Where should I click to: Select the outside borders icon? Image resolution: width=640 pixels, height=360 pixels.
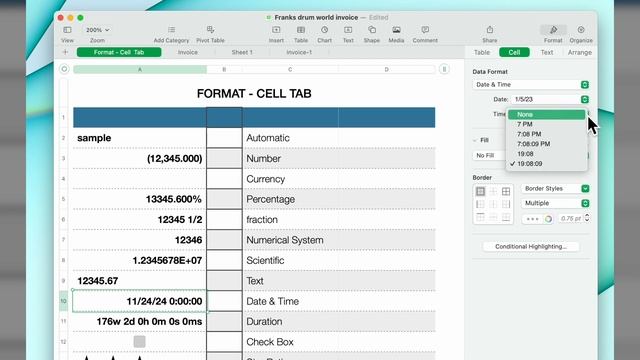480,191
